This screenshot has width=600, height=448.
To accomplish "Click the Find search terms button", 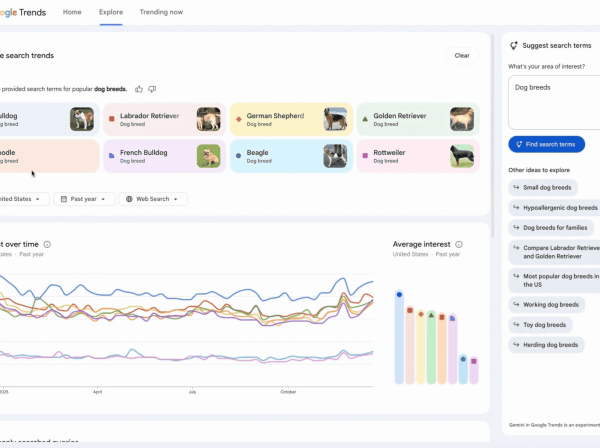I will click(547, 144).
